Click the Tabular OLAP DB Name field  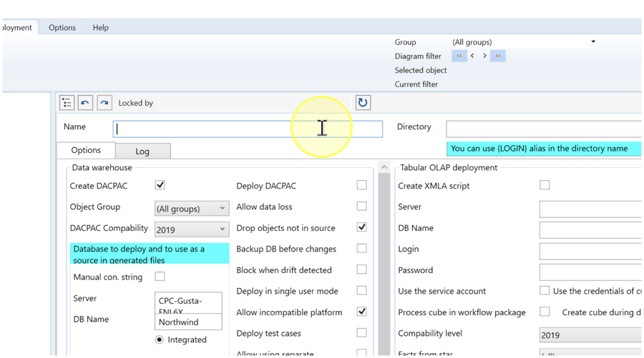point(590,230)
